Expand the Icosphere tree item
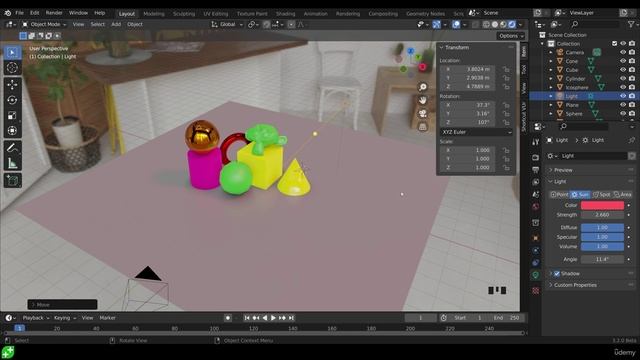The width and height of the screenshot is (640, 360). 551,87
